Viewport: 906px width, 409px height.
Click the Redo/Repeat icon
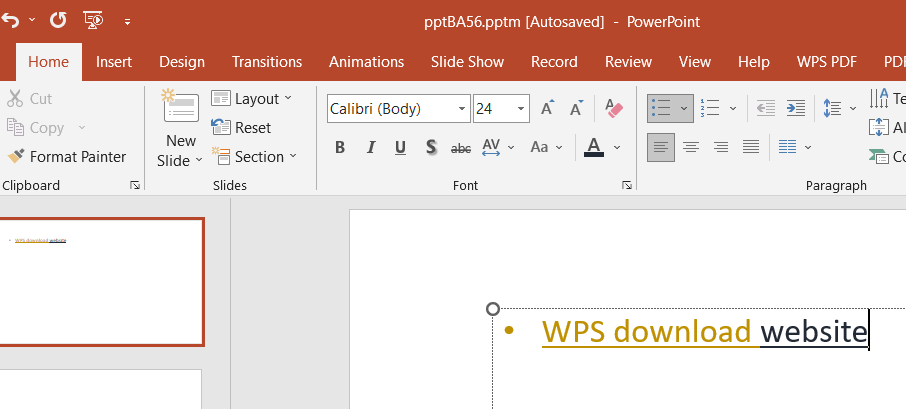click(58, 20)
